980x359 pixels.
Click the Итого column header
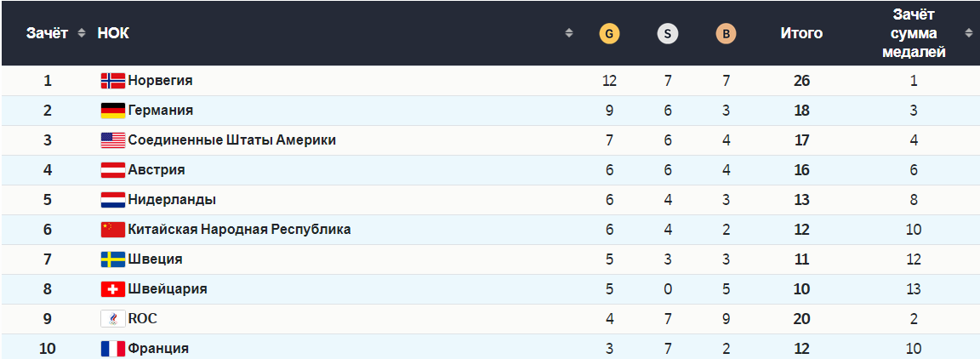click(x=801, y=34)
